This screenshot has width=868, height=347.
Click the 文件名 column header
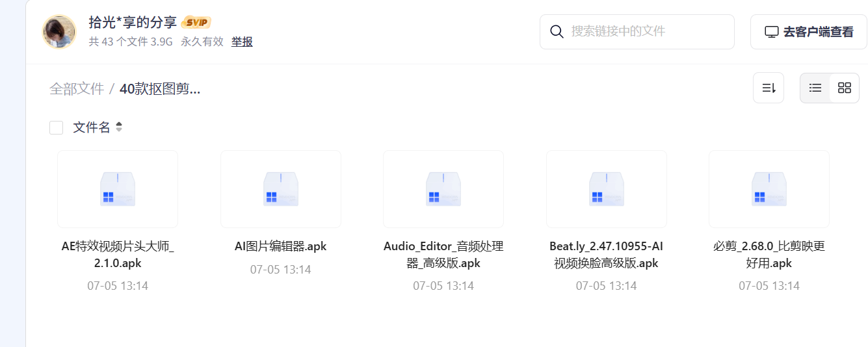[x=92, y=127]
